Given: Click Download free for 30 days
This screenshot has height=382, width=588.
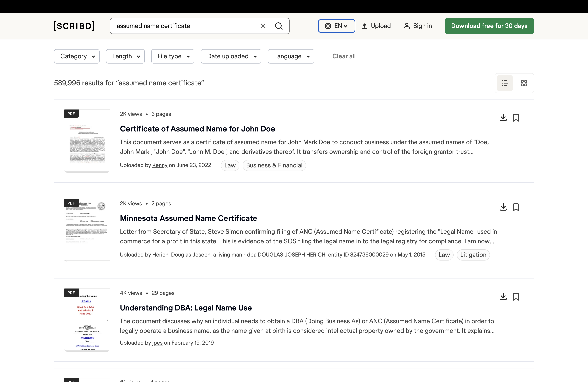Looking at the screenshot, I should pos(489,26).
